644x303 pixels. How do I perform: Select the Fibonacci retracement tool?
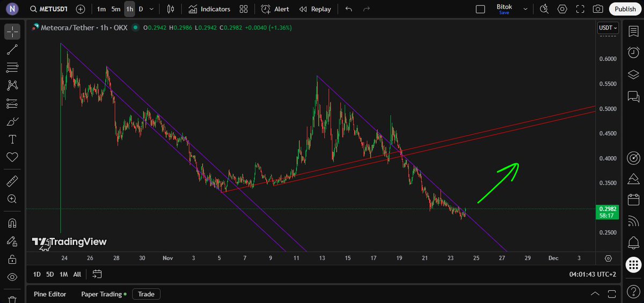click(x=12, y=68)
